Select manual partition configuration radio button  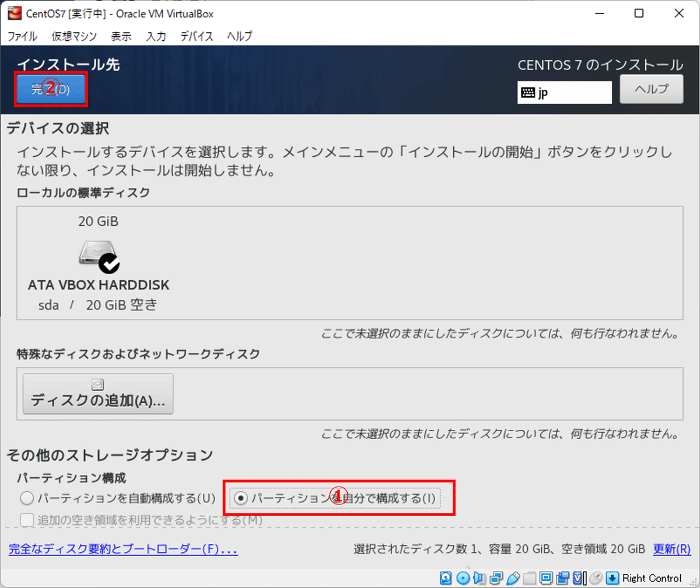(x=240, y=499)
